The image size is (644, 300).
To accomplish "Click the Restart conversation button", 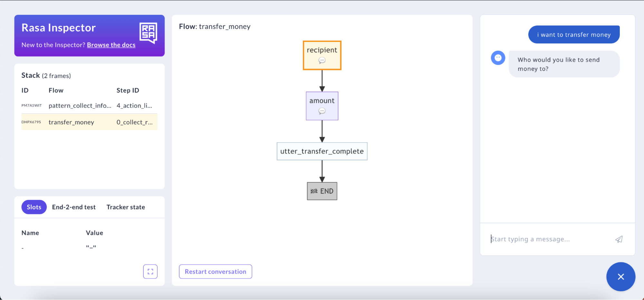I will pyautogui.click(x=215, y=271).
